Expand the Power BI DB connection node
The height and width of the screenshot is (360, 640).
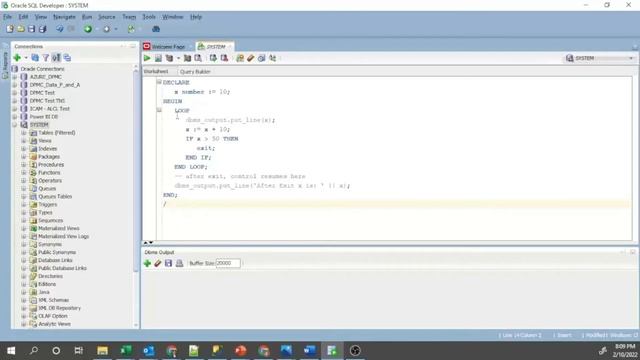pyautogui.click(x=15, y=117)
